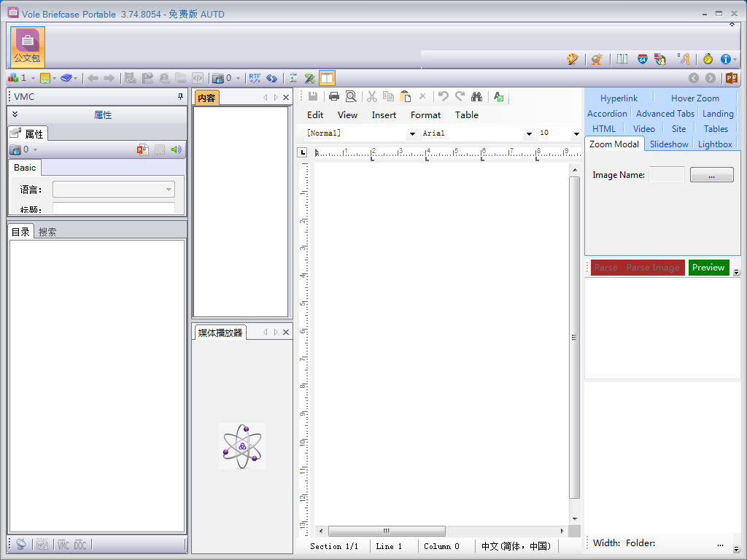Screen dimensions: 747x560
Task: Switch to the Hover Zoom tab
Action: click(694, 98)
